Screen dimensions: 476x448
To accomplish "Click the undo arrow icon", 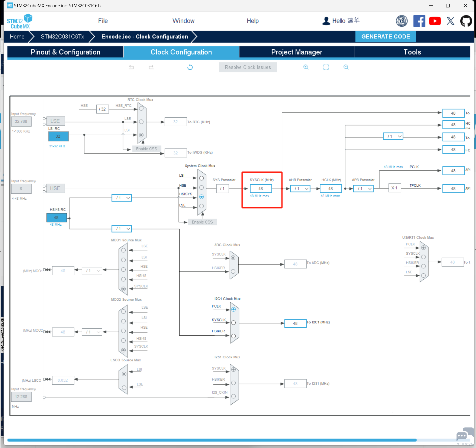I will [x=131, y=67].
